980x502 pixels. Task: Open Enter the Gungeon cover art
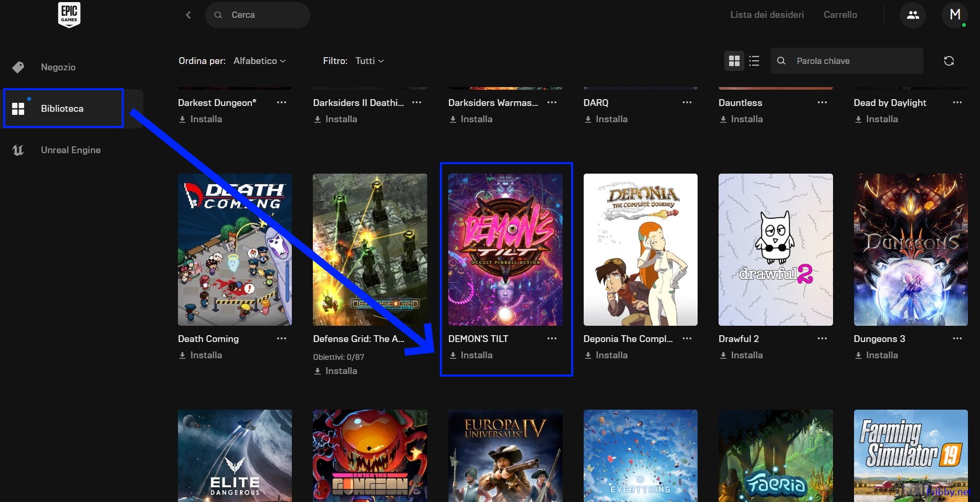tap(370, 456)
